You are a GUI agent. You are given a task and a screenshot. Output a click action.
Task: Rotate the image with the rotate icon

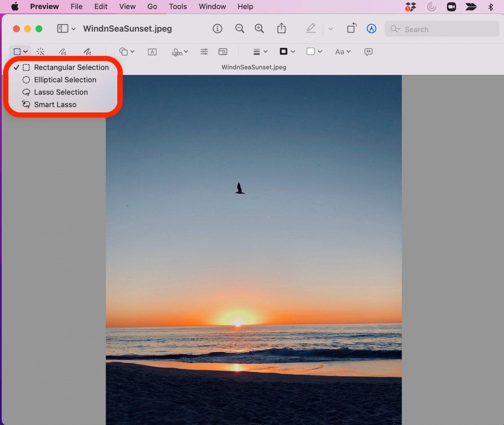(352, 28)
